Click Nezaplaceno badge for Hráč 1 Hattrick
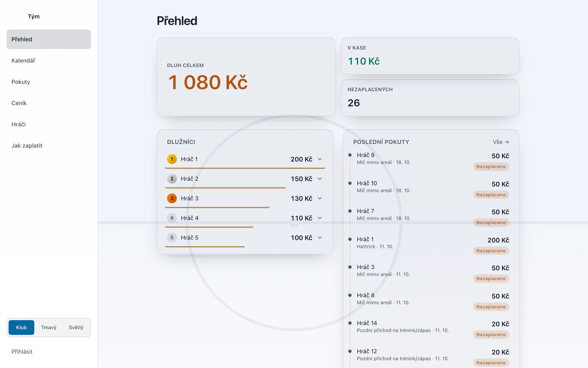This screenshot has height=368, width=588. pyautogui.click(x=491, y=251)
